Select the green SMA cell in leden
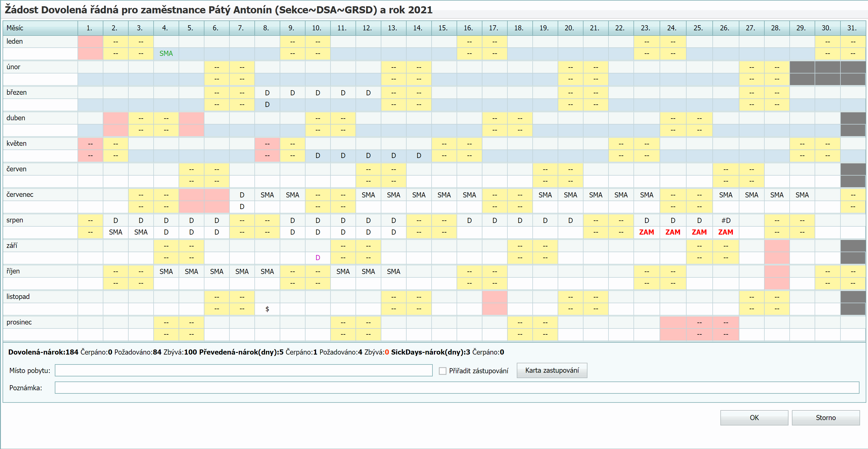This screenshot has width=868, height=449. click(166, 54)
